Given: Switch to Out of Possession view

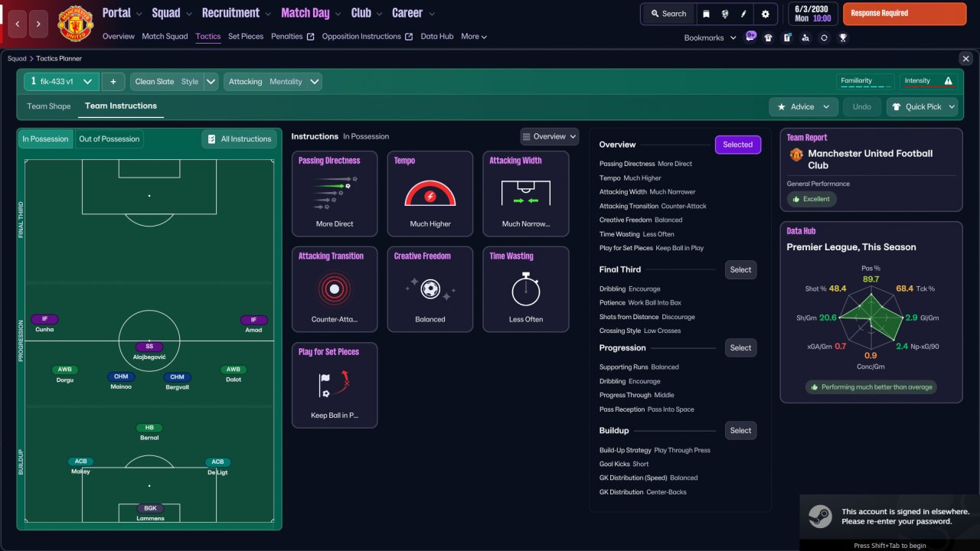Looking at the screenshot, I should click(x=109, y=139).
